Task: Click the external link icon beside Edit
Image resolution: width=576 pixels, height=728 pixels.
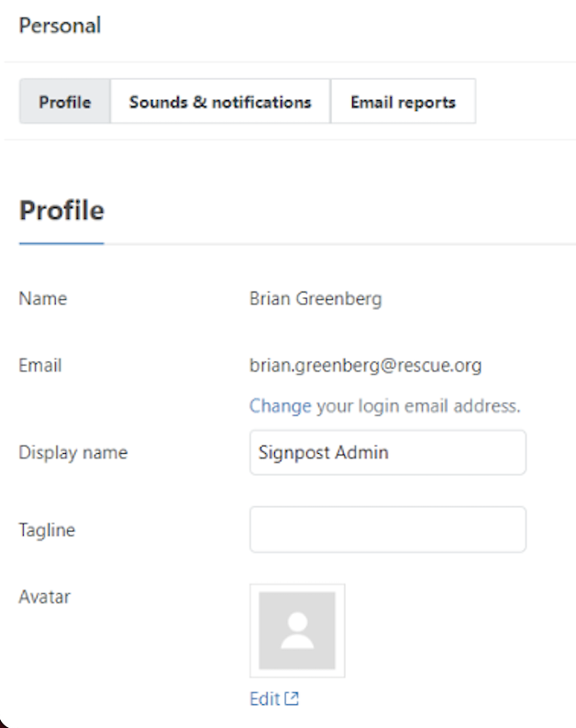Action: [x=292, y=699]
